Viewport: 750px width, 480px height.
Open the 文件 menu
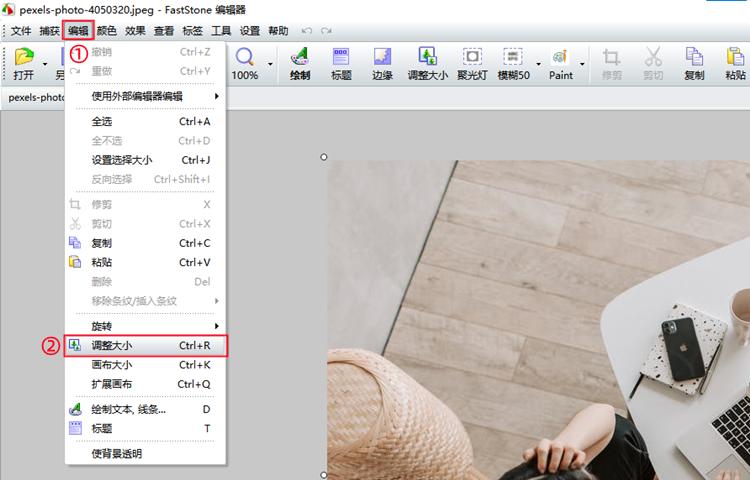point(21,31)
